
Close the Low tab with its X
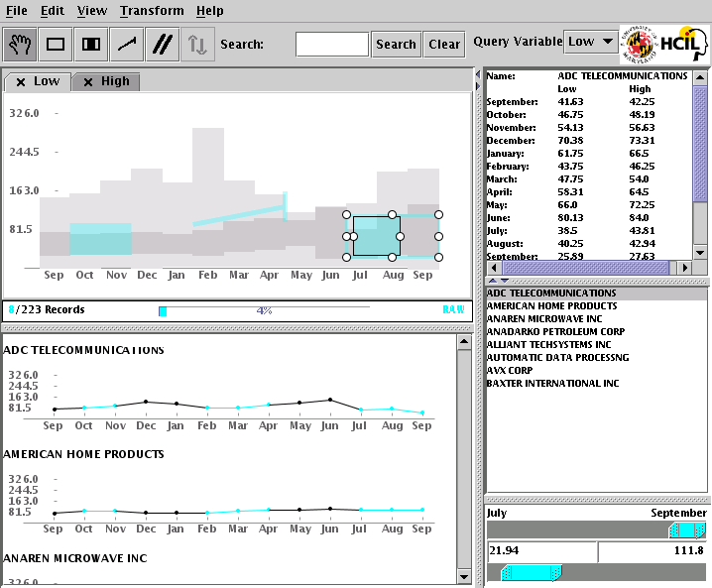point(21,82)
